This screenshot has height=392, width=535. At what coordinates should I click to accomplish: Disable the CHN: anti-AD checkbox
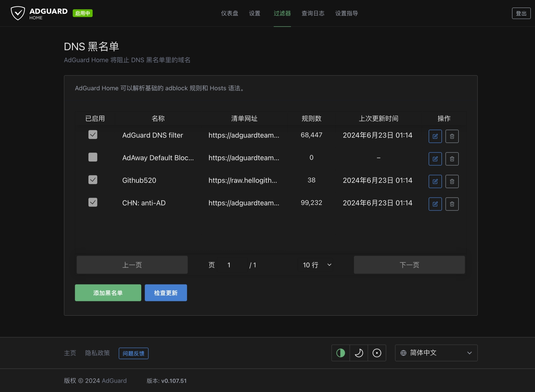93,202
